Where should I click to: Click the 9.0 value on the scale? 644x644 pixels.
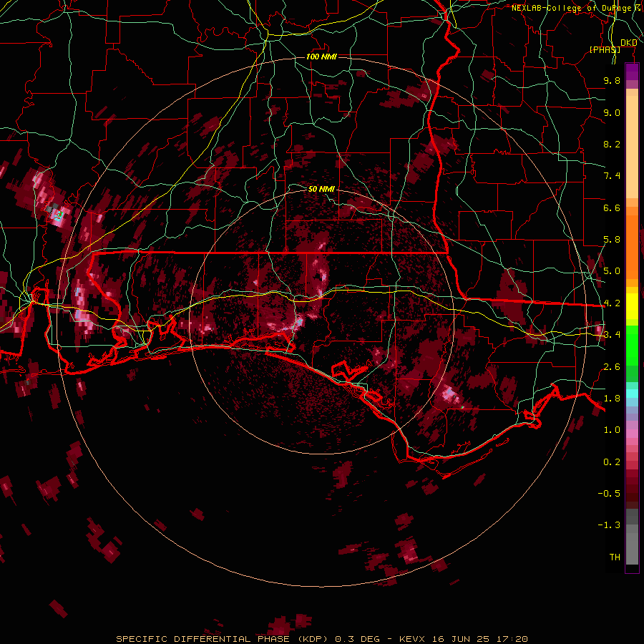pos(612,112)
